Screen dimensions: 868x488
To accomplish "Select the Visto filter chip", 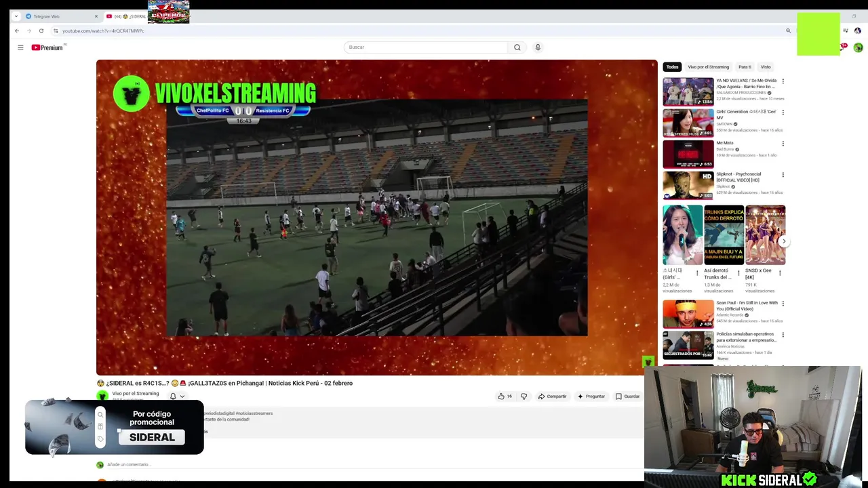I will point(766,67).
